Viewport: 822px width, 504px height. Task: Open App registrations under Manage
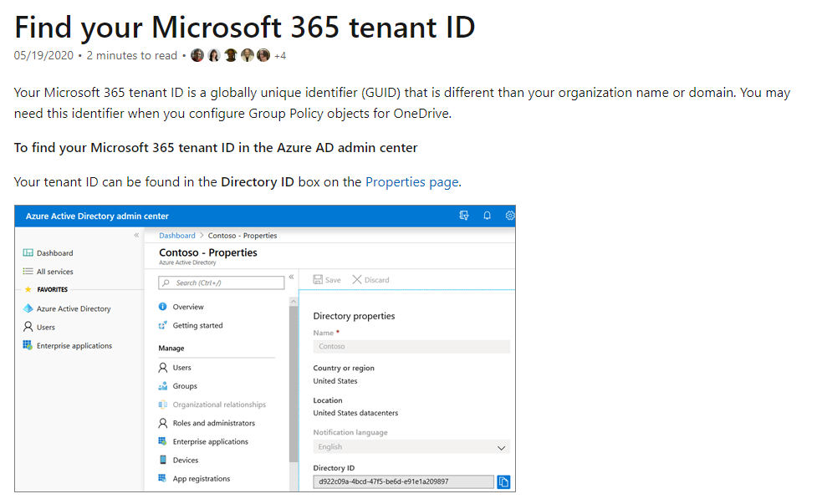tap(202, 479)
